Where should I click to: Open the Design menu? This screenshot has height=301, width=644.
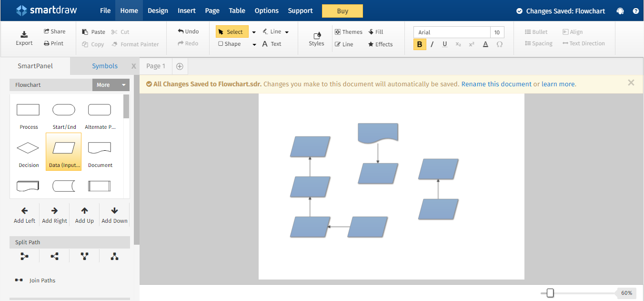[x=158, y=10]
